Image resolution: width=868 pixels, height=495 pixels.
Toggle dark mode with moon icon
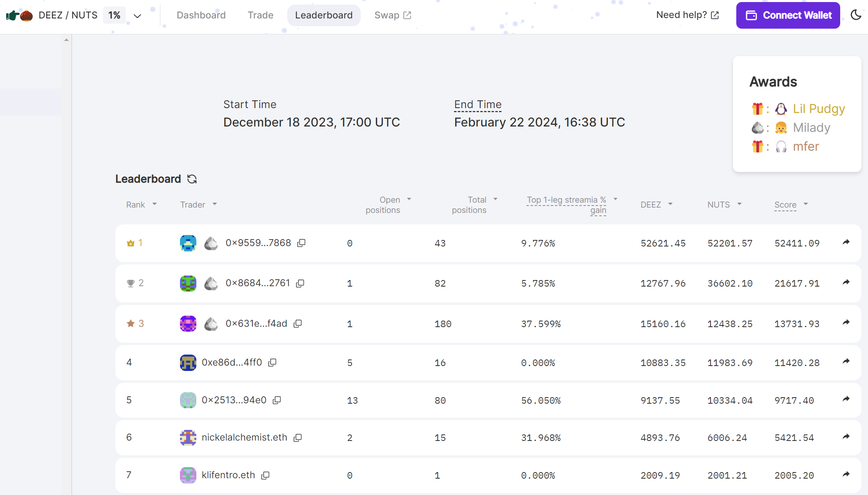[x=856, y=15]
